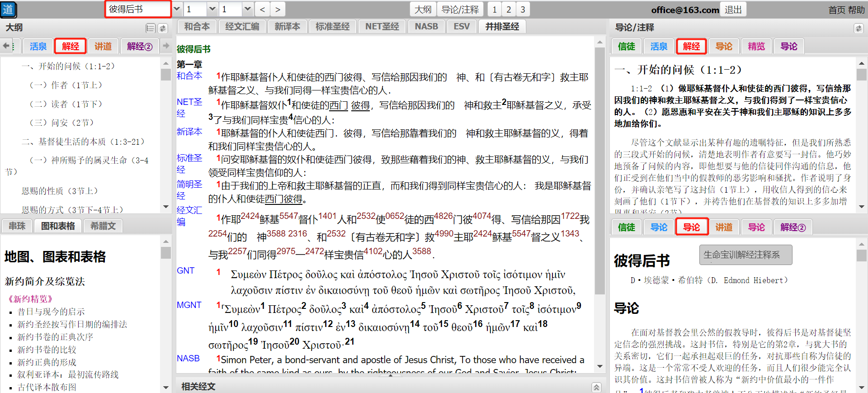The height and width of the screenshot is (393, 868).
Task: Click the outline list view icon
Action: (151, 28)
